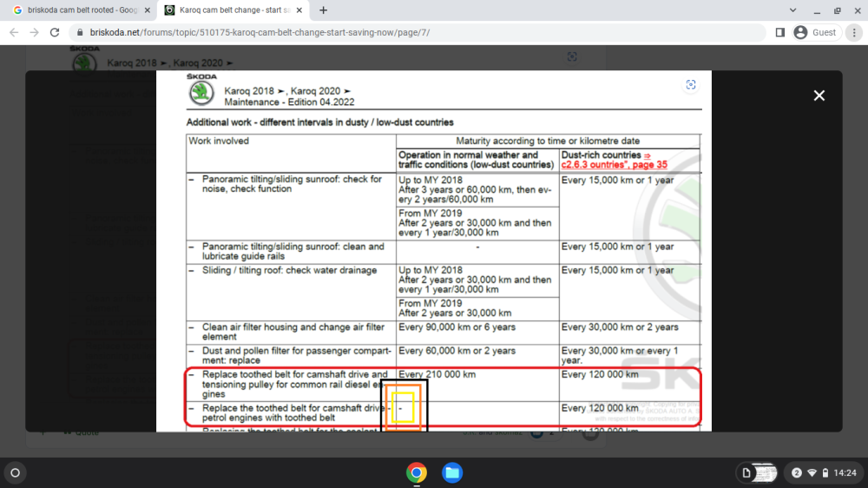Click the red 'c2.6.3 ountries, page 35' reference
This screenshot has width=868, height=488.
pos(614,165)
